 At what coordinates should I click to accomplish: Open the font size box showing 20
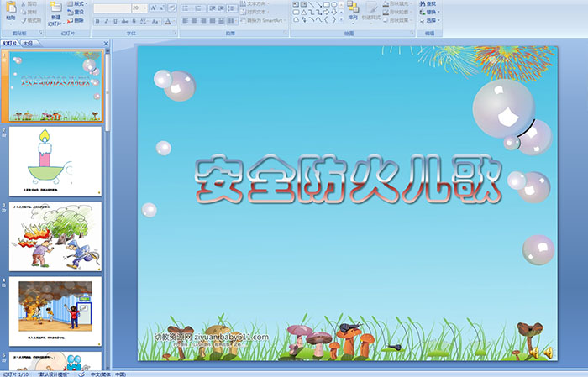[x=139, y=8]
